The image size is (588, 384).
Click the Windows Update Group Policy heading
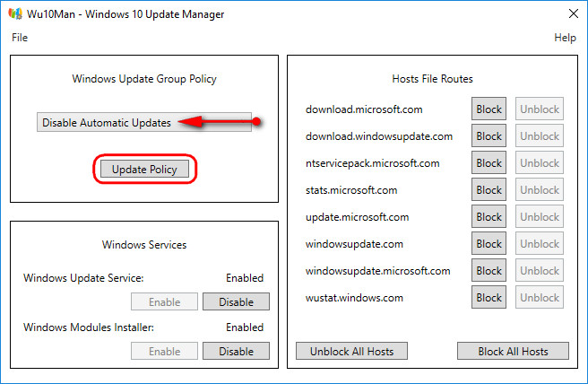pos(144,79)
